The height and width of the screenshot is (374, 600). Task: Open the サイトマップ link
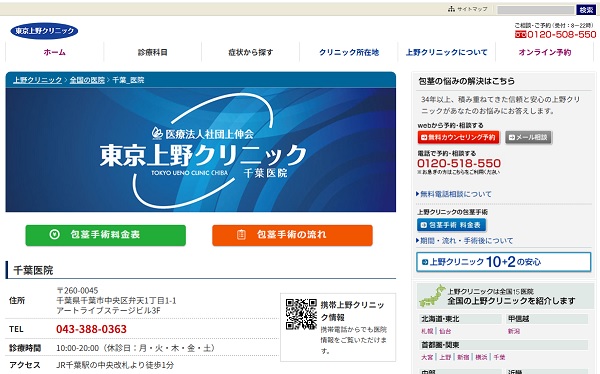pyautogui.click(x=472, y=8)
